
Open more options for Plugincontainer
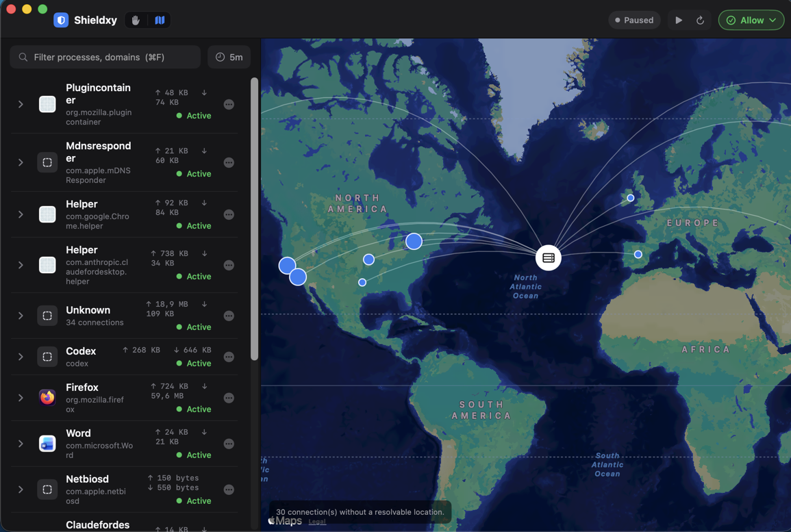click(229, 104)
